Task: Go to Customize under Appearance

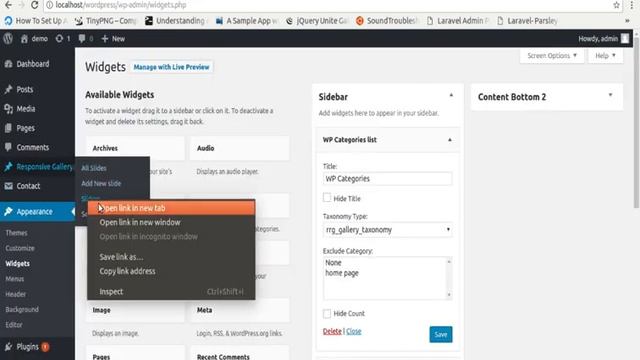Action: pyautogui.click(x=20, y=248)
